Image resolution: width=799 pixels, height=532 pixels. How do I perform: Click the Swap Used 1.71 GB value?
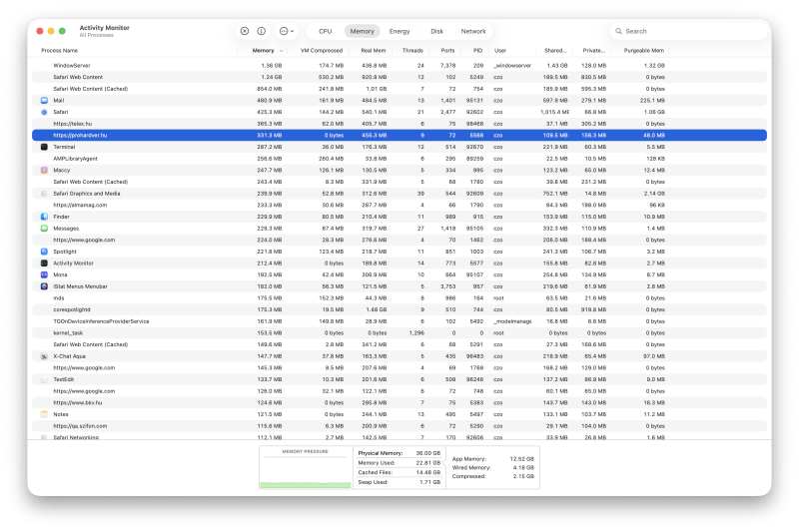click(x=429, y=482)
